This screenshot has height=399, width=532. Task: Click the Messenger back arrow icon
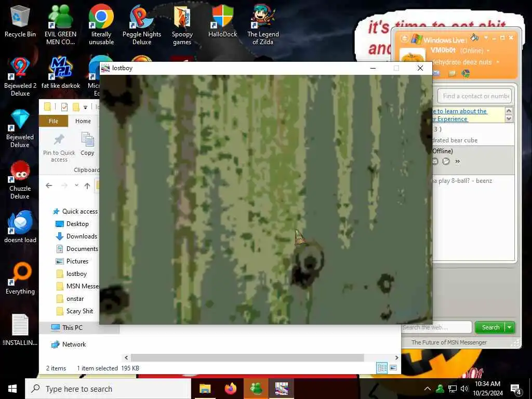(404, 38)
